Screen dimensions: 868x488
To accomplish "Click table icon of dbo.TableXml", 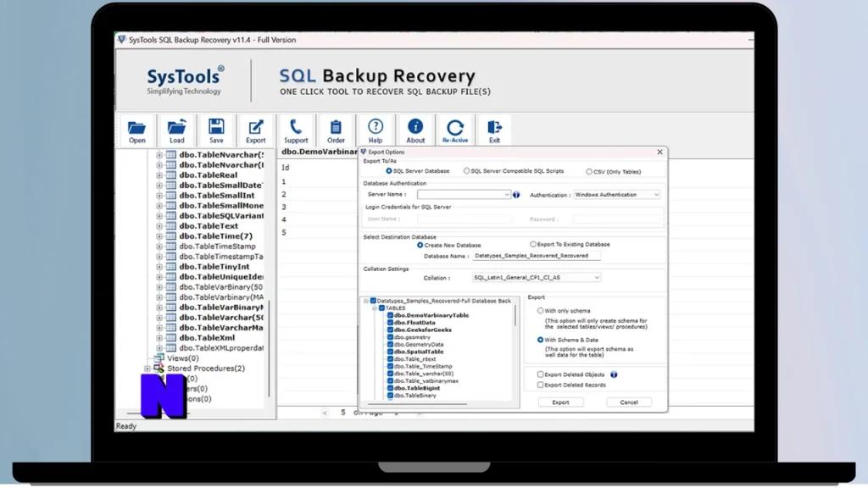I will click(x=171, y=337).
